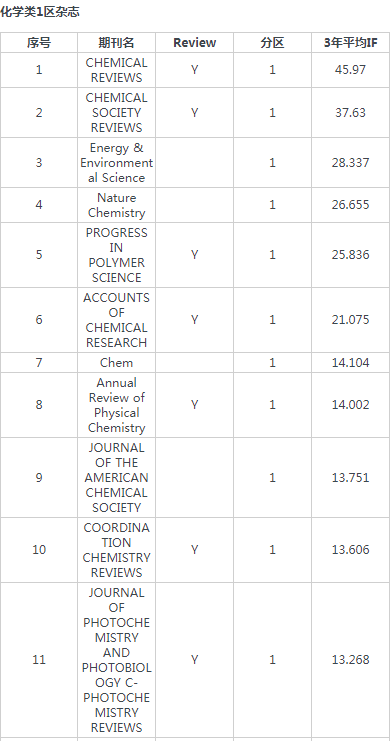Image resolution: width=392 pixels, height=741 pixels.
Task: Select the CHEMICAL REVIEWS journal cell
Action: pos(116,70)
